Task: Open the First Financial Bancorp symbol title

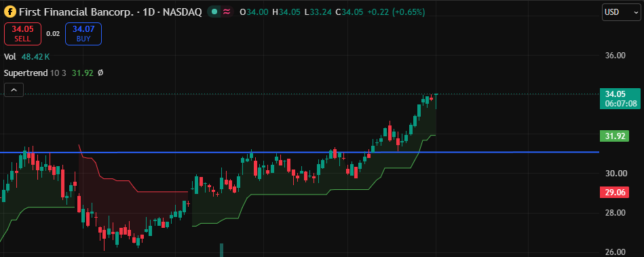Action: [x=110, y=12]
